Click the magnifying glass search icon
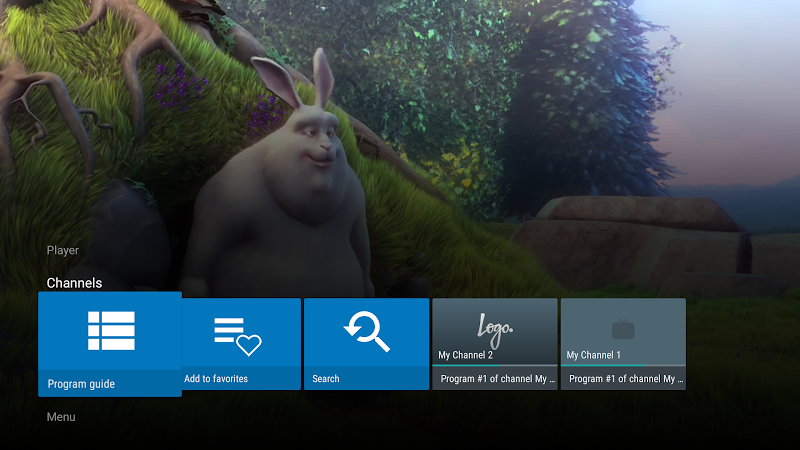This screenshot has height=450, width=800. [x=366, y=332]
